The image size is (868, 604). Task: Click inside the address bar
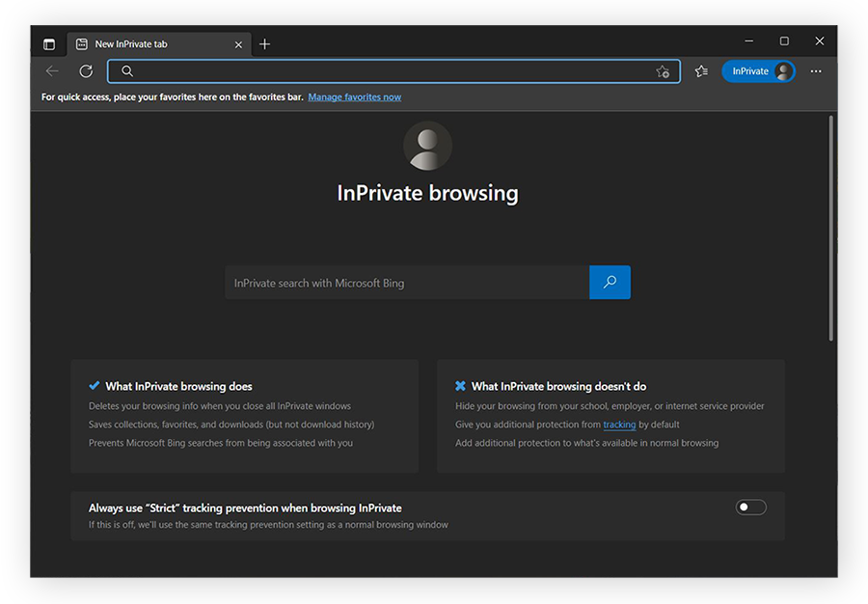(x=386, y=70)
